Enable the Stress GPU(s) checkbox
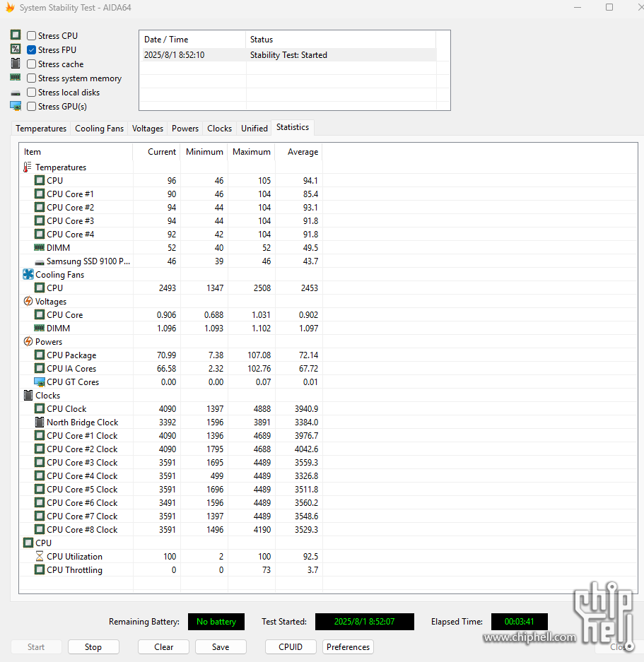The width and height of the screenshot is (644, 662). tap(31, 107)
